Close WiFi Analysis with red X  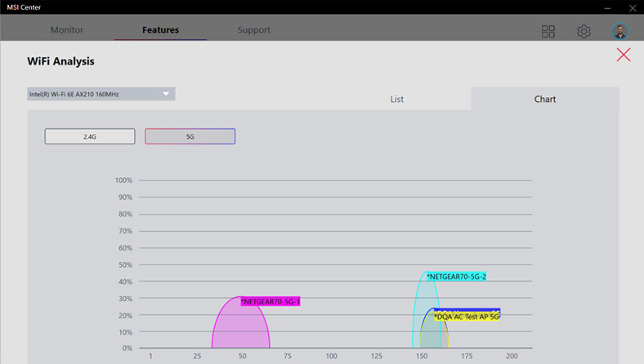click(x=624, y=55)
